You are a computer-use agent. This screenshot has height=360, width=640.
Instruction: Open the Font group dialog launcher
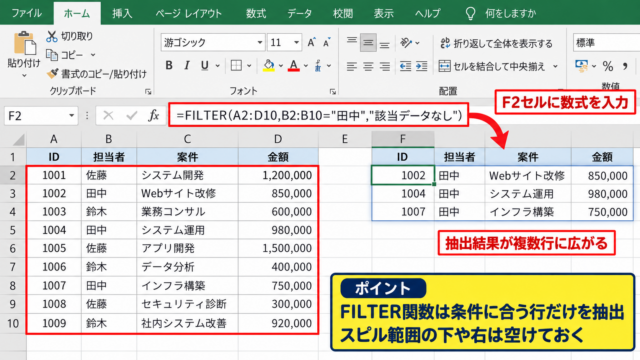coord(333,92)
